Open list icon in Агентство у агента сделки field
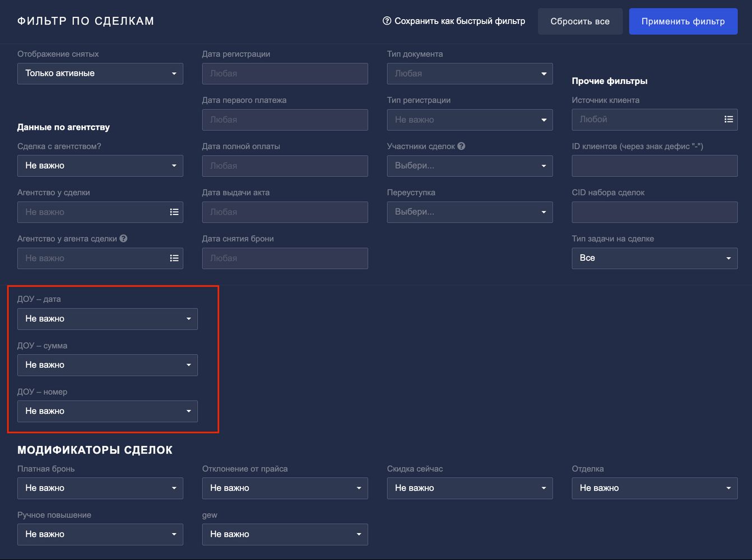Viewport: 752px width, 560px height. click(174, 258)
